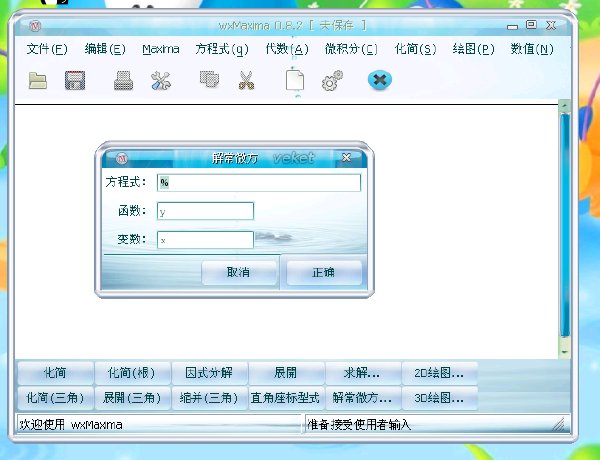Image resolution: width=600 pixels, height=460 pixels.
Task: Click the window resize grip in status bar
Action: pos(559,424)
